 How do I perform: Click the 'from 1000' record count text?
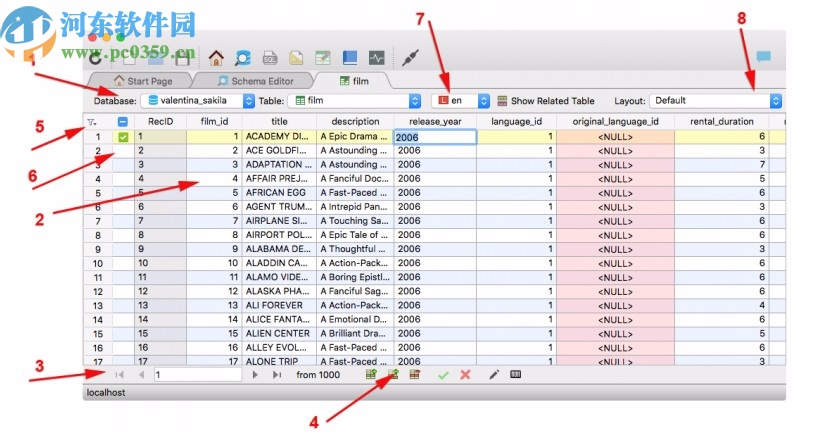tap(318, 374)
